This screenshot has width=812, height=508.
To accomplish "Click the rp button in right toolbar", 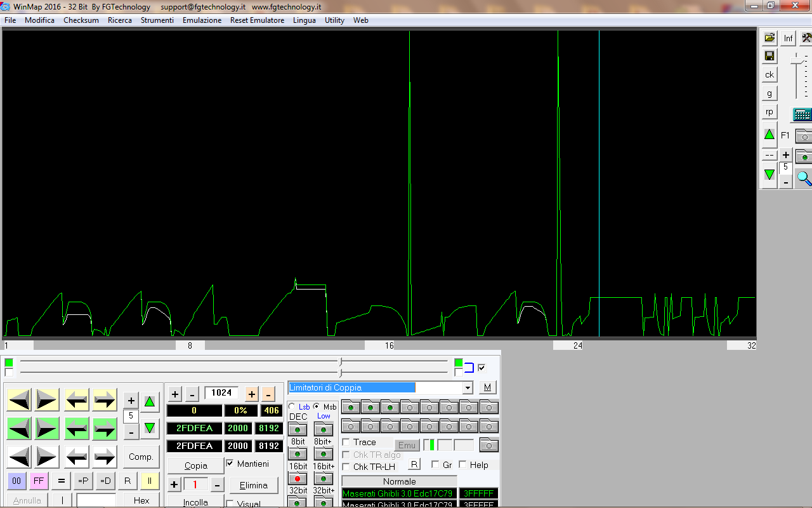I will [x=769, y=112].
